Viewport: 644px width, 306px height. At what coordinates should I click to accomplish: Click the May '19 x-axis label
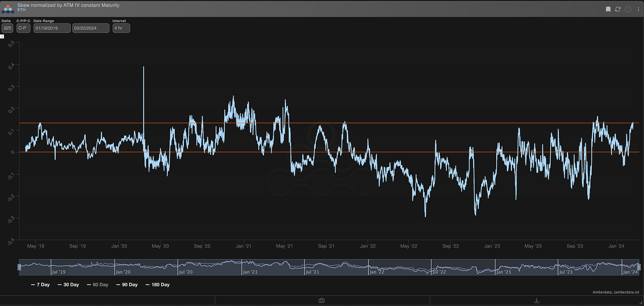(35, 246)
